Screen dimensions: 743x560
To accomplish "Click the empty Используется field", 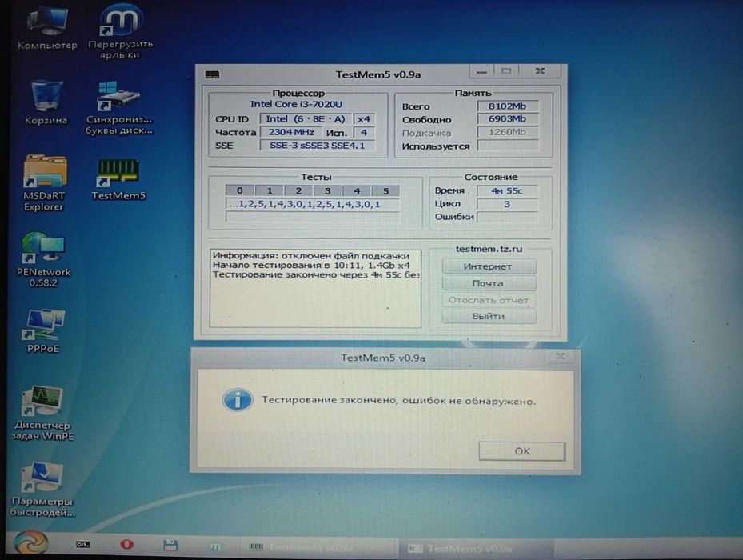I will (x=507, y=146).
